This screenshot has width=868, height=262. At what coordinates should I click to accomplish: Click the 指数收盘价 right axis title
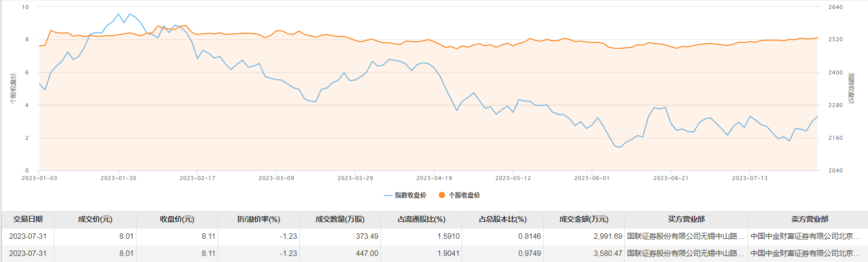[851, 89]
